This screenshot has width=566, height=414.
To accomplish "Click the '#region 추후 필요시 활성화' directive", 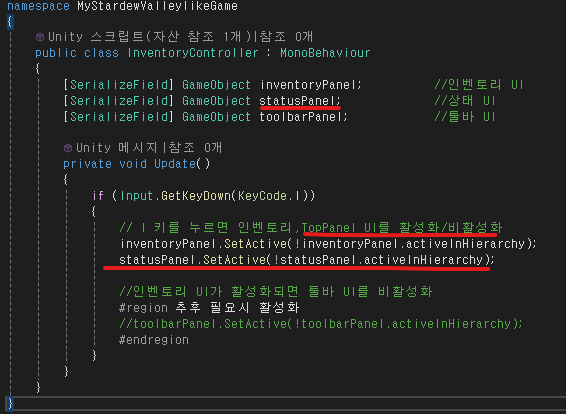I will point(209,308).
